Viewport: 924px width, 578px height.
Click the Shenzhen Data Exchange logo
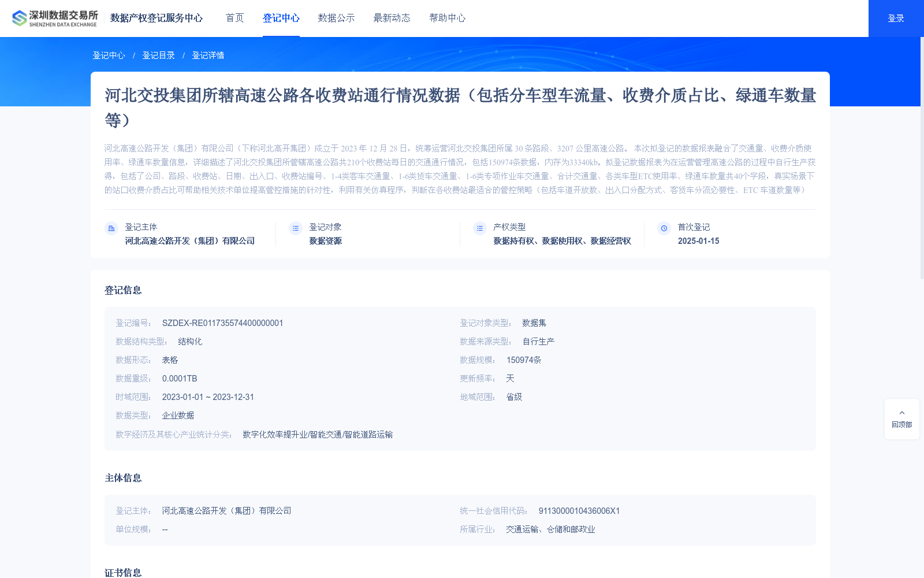[x=55, y=18]
